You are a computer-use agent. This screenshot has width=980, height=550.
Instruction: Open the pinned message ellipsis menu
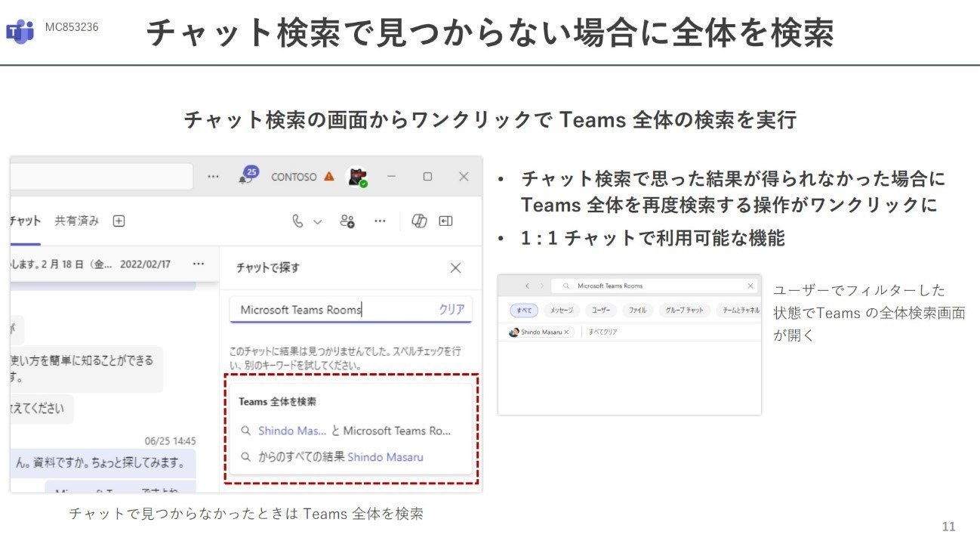click(x=199, y=264)
